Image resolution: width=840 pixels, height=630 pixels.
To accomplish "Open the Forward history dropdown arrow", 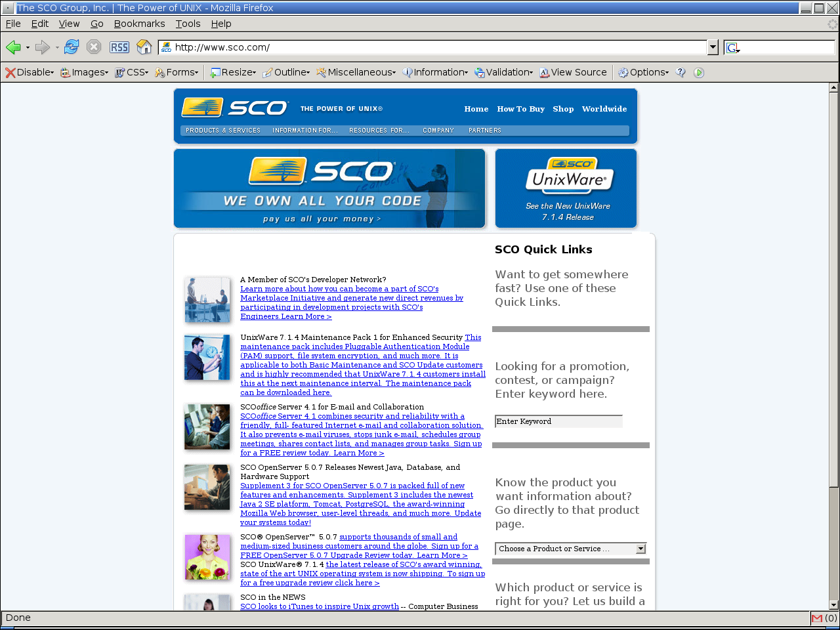I will point(57,48).
